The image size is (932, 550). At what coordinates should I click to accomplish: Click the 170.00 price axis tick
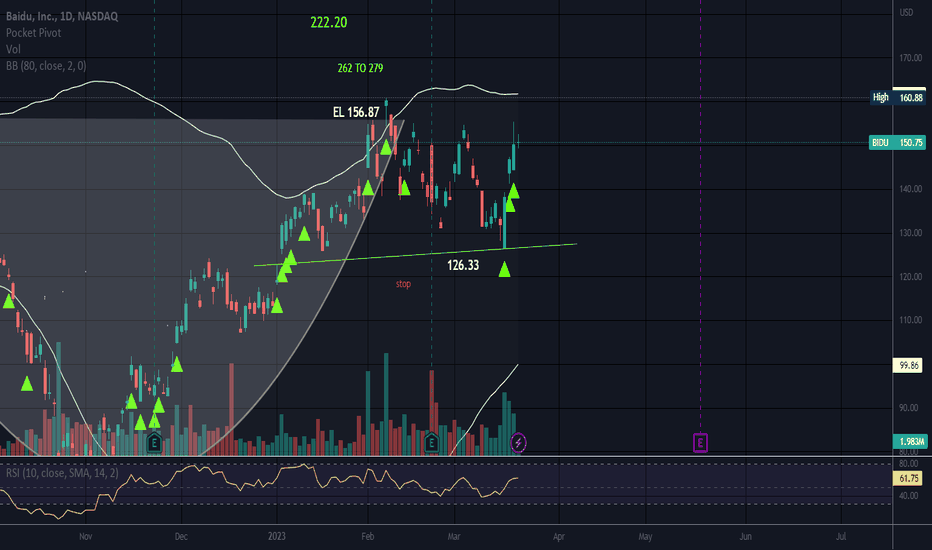pyautogui.click(x=910, y=58)
